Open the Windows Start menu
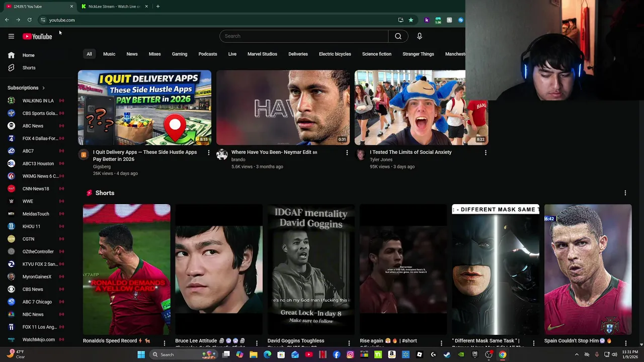Screen dimensions: 644x362 tap(141, 354)
